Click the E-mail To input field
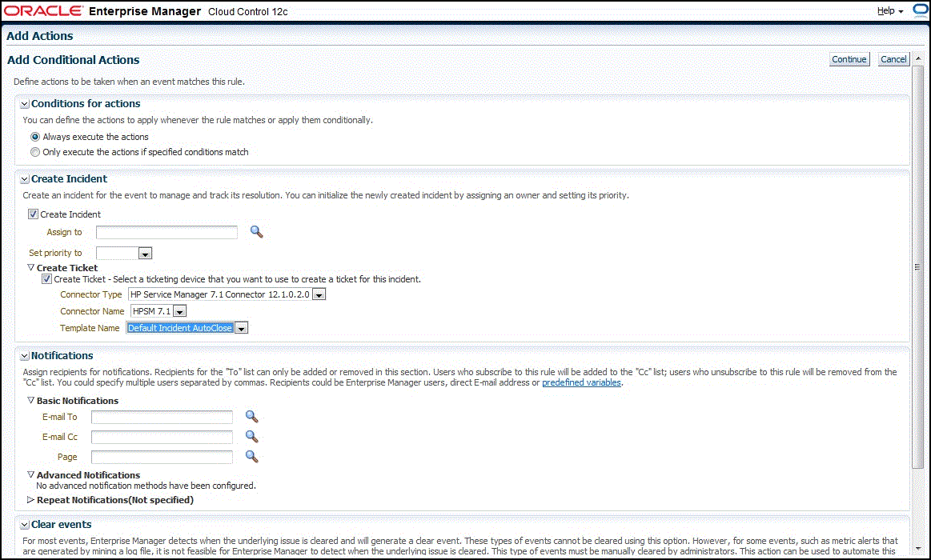Screen dimensions: 931x560 coord(162,417)
